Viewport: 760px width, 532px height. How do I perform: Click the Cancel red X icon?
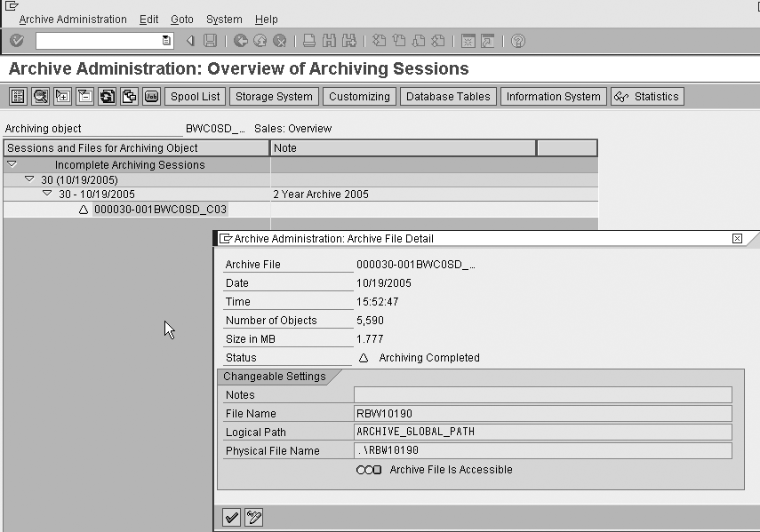pos(280,41)
